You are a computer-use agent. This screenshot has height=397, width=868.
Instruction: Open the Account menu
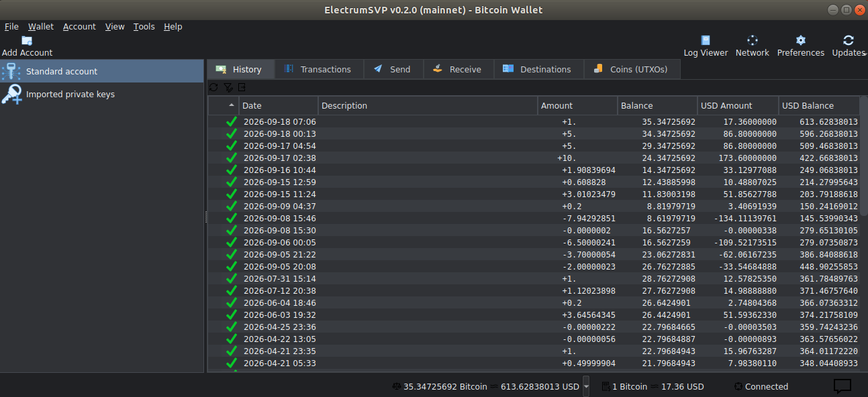(x=79, y=27)
